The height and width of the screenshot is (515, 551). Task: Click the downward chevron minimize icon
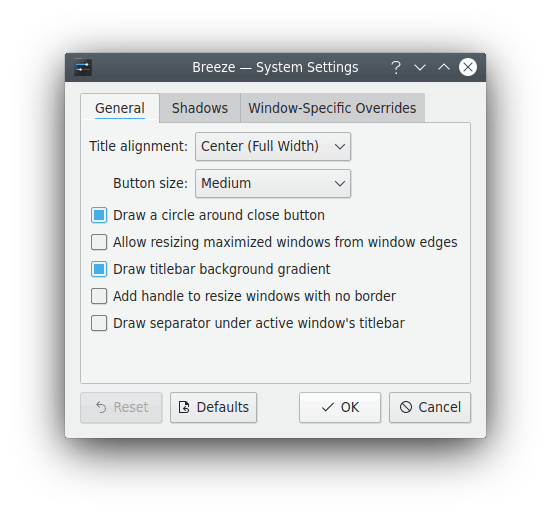(420, 67)
